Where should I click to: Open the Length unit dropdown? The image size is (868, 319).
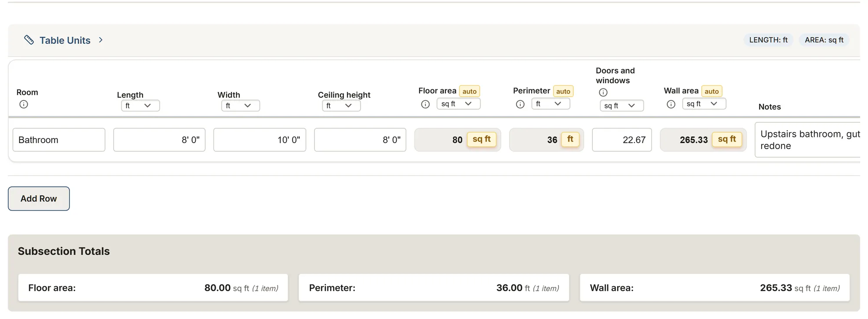pyautogui.click(x=140, y=106)
